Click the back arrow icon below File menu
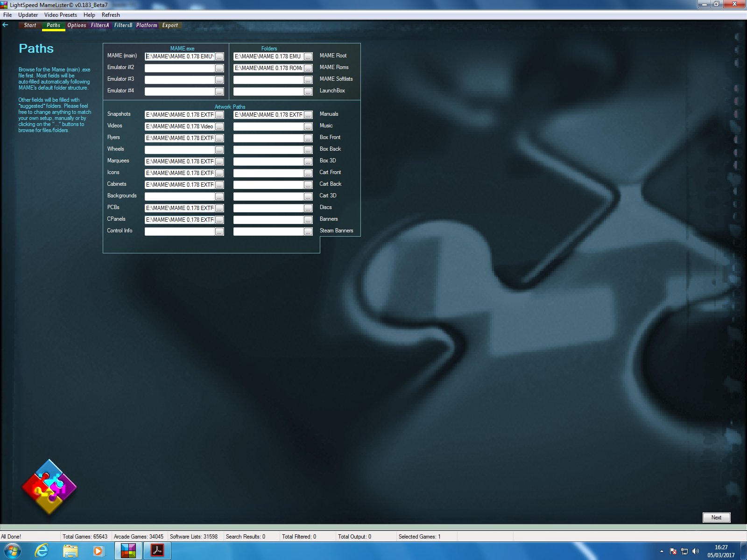Screen dimensions: 747x560 click(x=6, y=25)
